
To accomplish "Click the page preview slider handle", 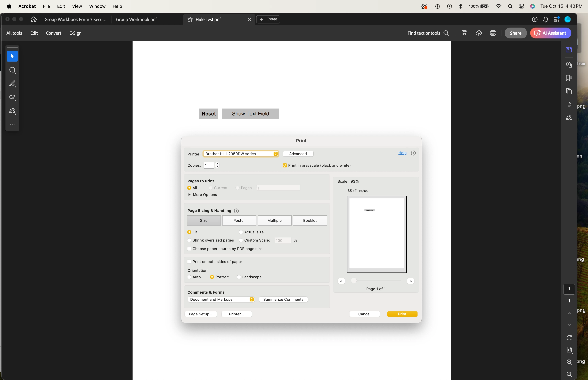I will coord(354,280).
